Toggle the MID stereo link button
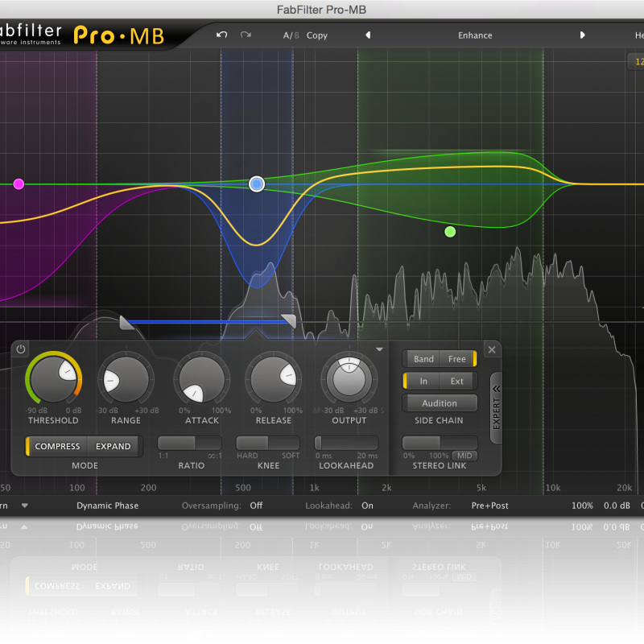Image resolution: width=644 pixels, height=644 pixels. point(464,456)
